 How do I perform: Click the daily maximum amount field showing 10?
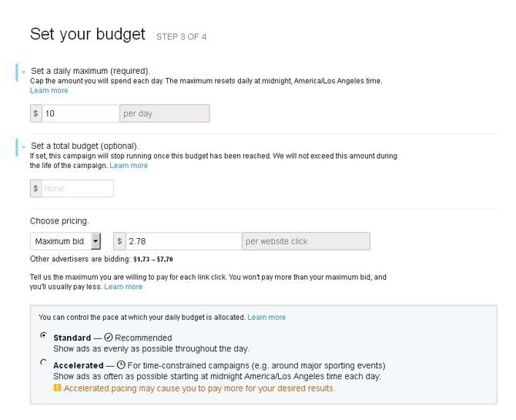tap(80, 113)
